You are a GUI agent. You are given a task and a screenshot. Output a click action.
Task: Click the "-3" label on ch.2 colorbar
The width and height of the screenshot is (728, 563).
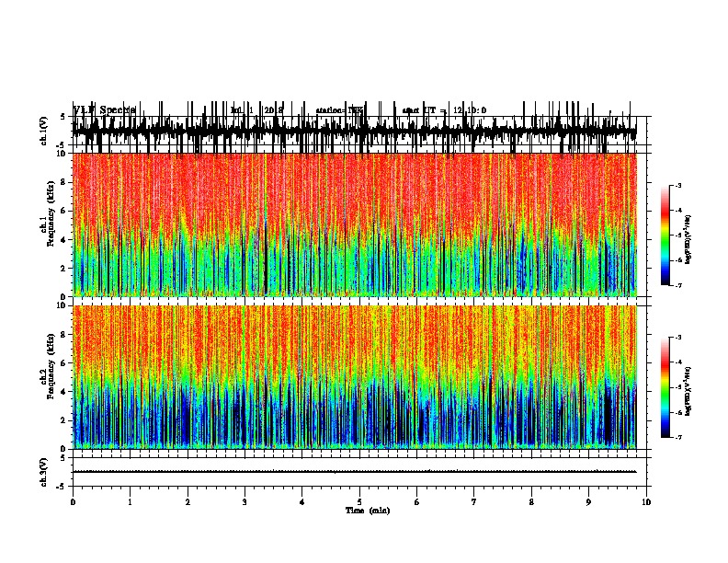[677, 338]
